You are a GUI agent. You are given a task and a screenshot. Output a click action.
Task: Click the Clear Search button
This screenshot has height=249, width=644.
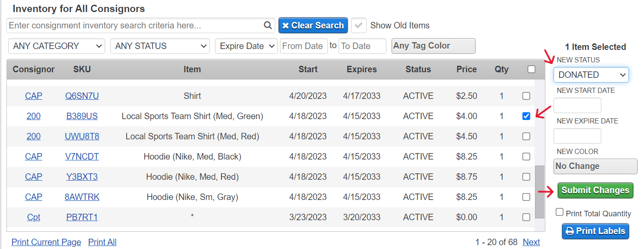(313, 25)
